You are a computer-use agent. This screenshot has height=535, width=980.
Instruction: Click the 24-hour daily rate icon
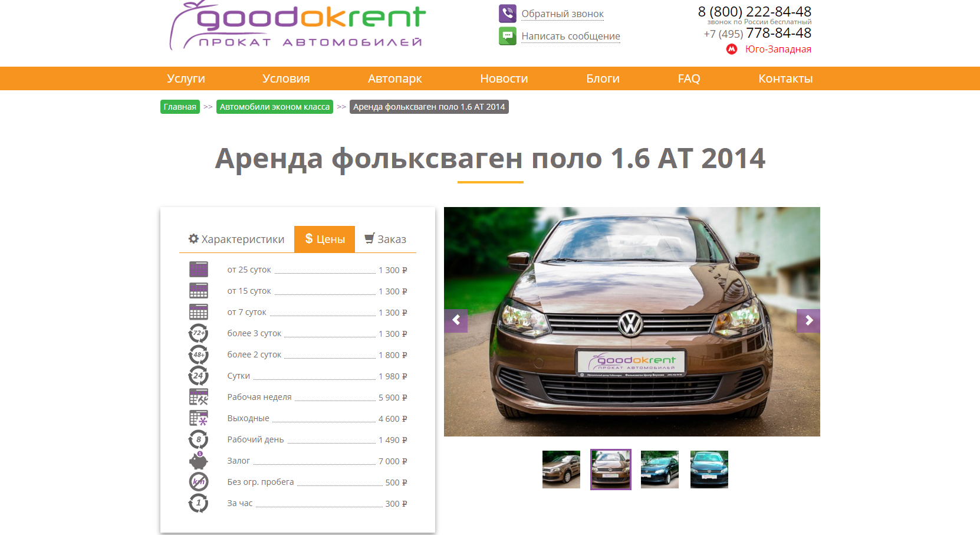coord(199,376)
